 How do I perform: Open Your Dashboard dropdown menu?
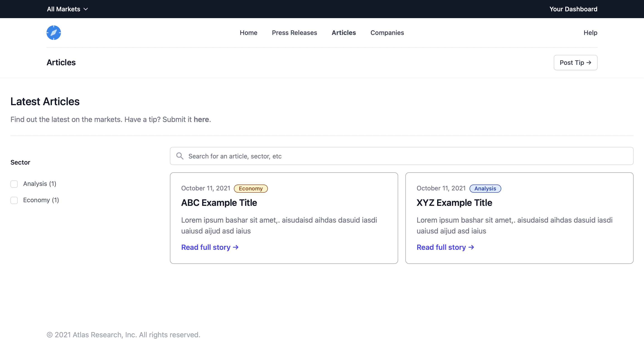click(573, 9)
